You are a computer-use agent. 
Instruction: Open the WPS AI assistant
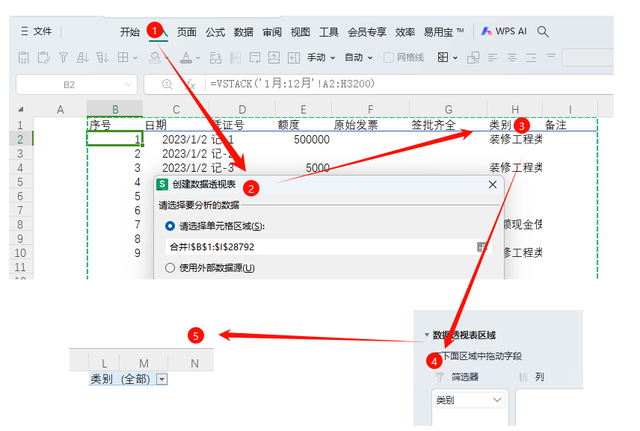(504, 31)
